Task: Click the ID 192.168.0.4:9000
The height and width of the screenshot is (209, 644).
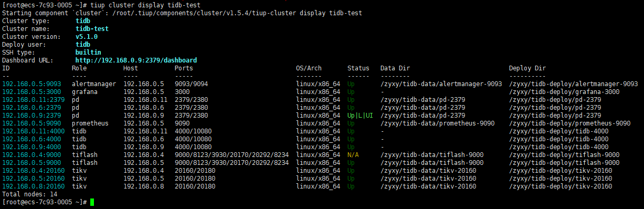Action: (31, 155)
